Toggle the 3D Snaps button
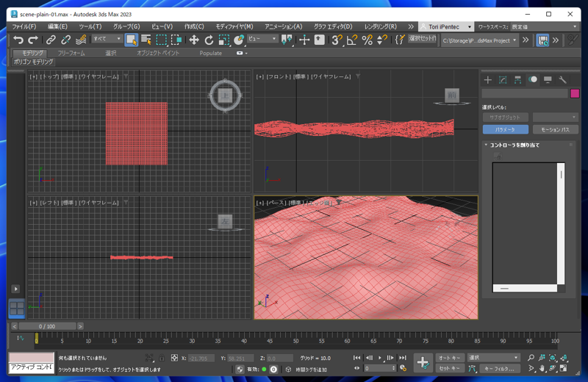Image resolution: width=588 pixels, height=382 pixels. [x=337, y=40]
